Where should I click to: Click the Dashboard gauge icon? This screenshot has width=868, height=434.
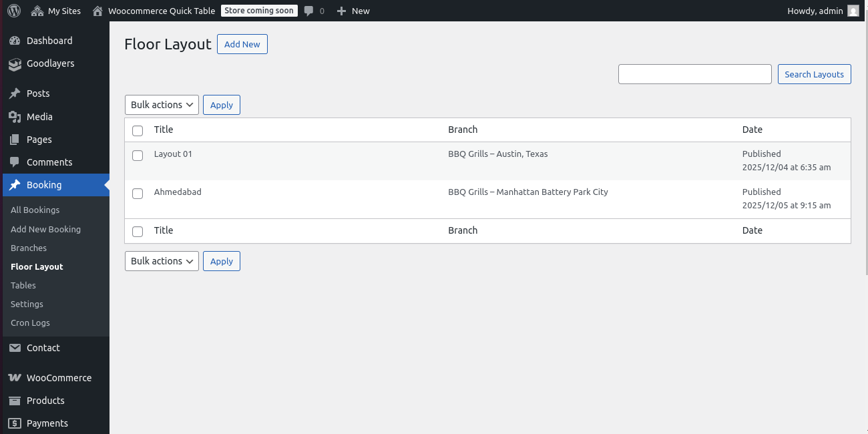[x=15, y=41]
